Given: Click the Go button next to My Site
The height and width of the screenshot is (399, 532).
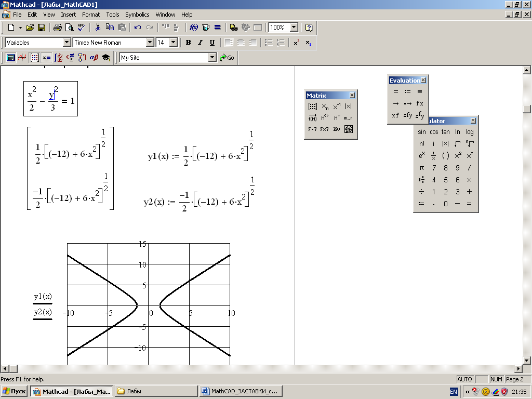Looking at the screenshot, I should 227,58.
